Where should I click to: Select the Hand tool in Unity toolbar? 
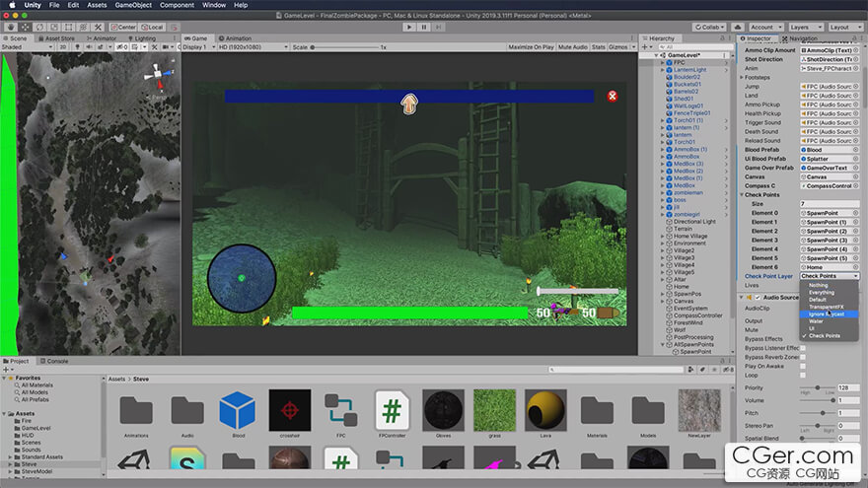11,27
